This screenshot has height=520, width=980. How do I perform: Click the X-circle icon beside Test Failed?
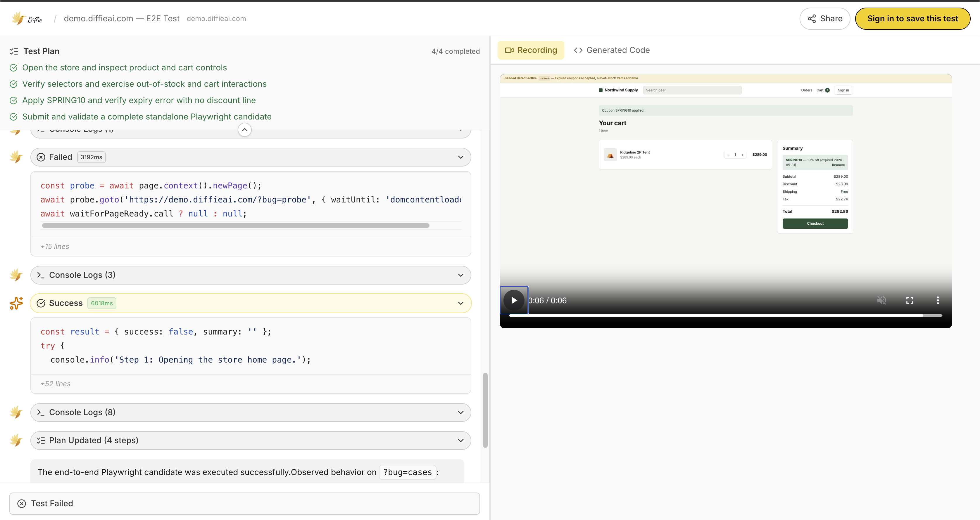tap(22, 504)
